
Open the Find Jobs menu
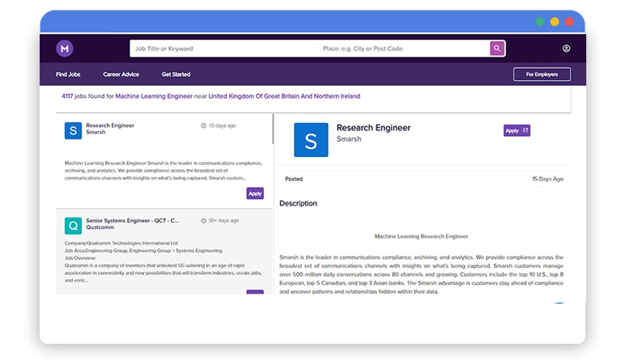(x=68, y=74)
